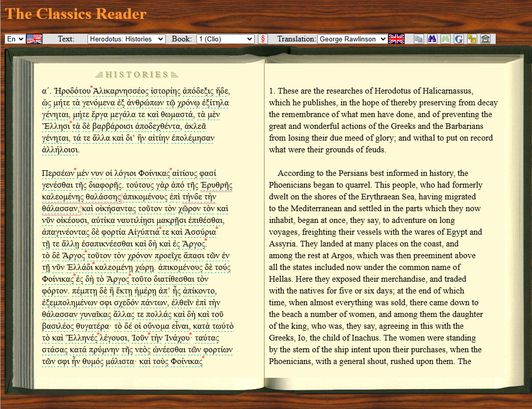
Task: Click the red-underlined word Ἐρυθρῆς
Action: 216,185
